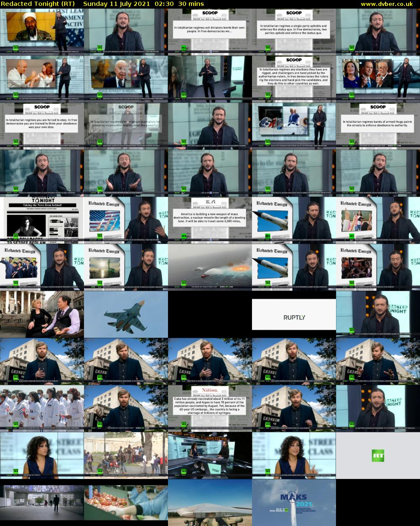Click the worker sorting red produce thumbnail
This screenshot has height=526, width=420.
(x=126, y=502)
